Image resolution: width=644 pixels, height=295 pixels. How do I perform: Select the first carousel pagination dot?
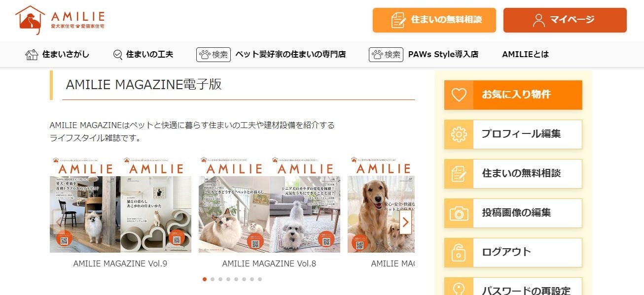point(205,279)
